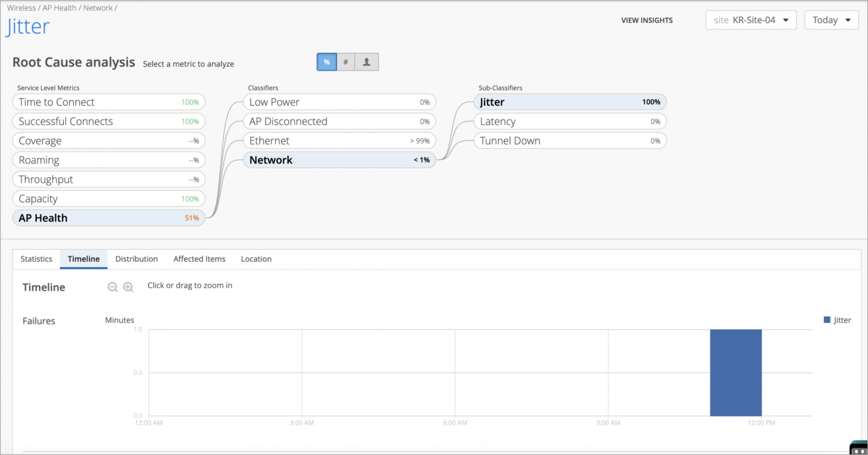868x455 pixels.
Task: Toggle the percent view button
Action: click(x=327, y=62)
